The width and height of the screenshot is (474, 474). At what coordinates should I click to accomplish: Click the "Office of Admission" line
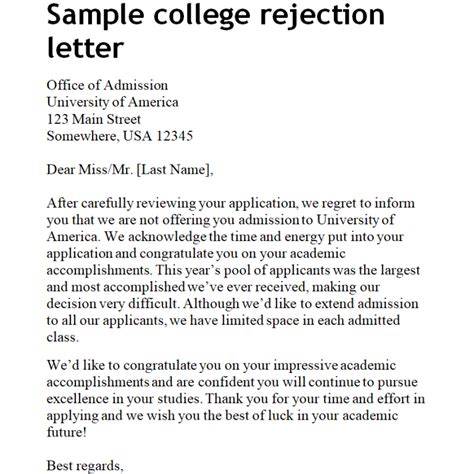[x=107, y=85]
